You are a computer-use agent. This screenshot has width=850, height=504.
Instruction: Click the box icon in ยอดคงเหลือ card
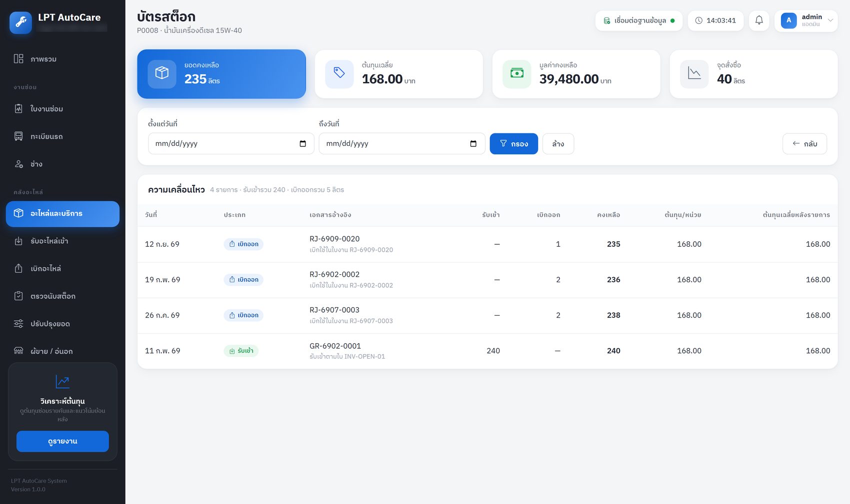pos(162,74)
